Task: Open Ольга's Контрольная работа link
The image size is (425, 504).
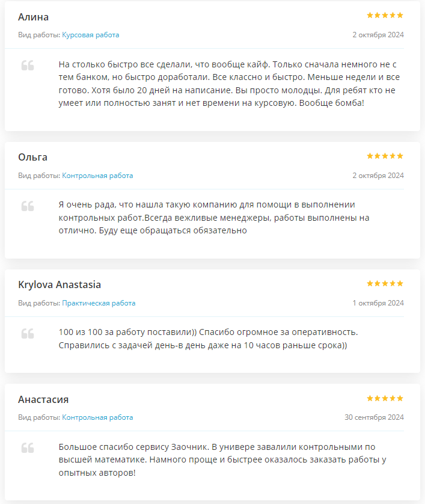Action: [x=97, y=176]
